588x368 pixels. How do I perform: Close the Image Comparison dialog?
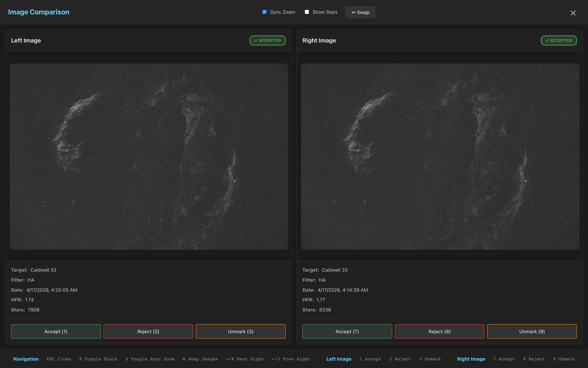[x=573, y=13]
